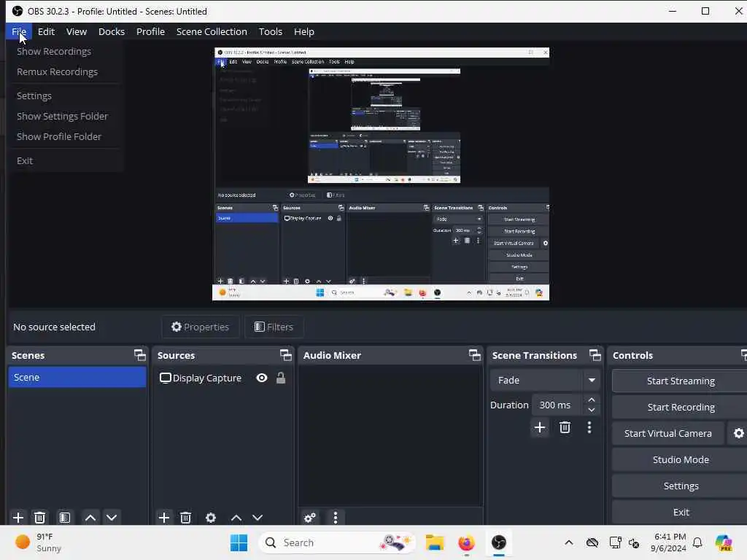This screenshot has width=747, height=560.
Task: Choose Exit in the File menu
Action: pyautogui.click(x=65, y=160)
